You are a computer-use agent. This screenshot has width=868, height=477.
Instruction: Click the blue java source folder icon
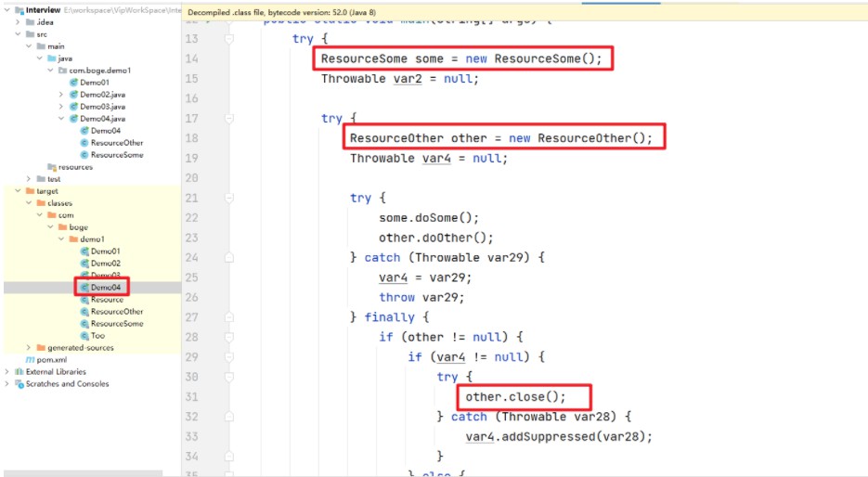pos(51,58)
